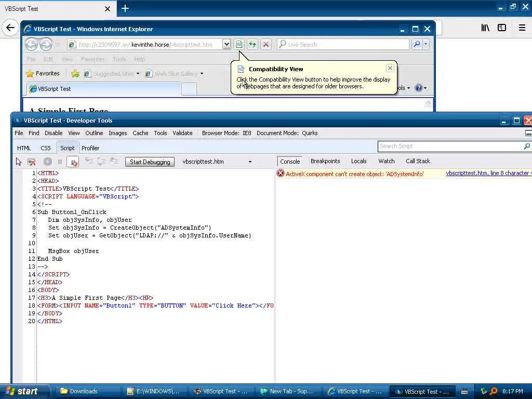This screenshot has width=532, height=399.
Task: Select the VBScript Test tab in Internet Explorer
Action: (x=103, y=89)
